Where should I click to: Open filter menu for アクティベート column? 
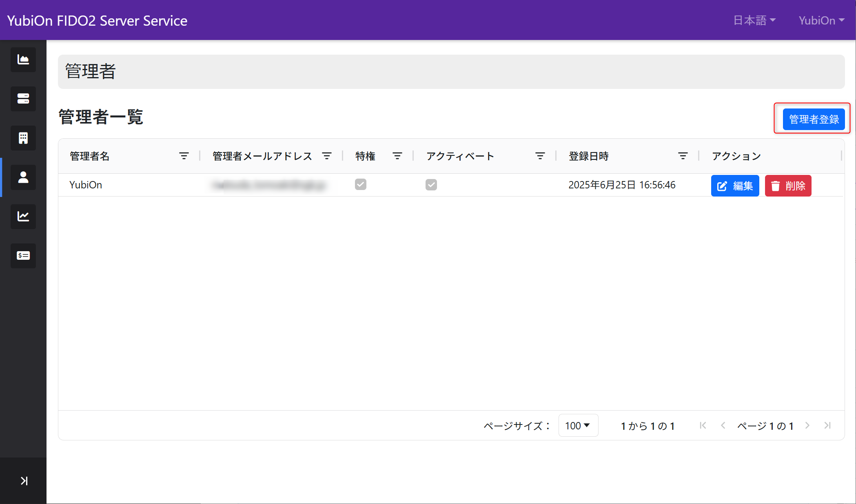coord(540,156)
